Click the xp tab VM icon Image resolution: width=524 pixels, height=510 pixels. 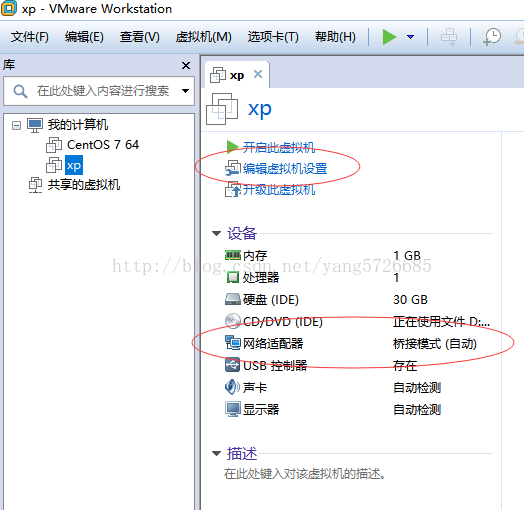tap(218, 75)
